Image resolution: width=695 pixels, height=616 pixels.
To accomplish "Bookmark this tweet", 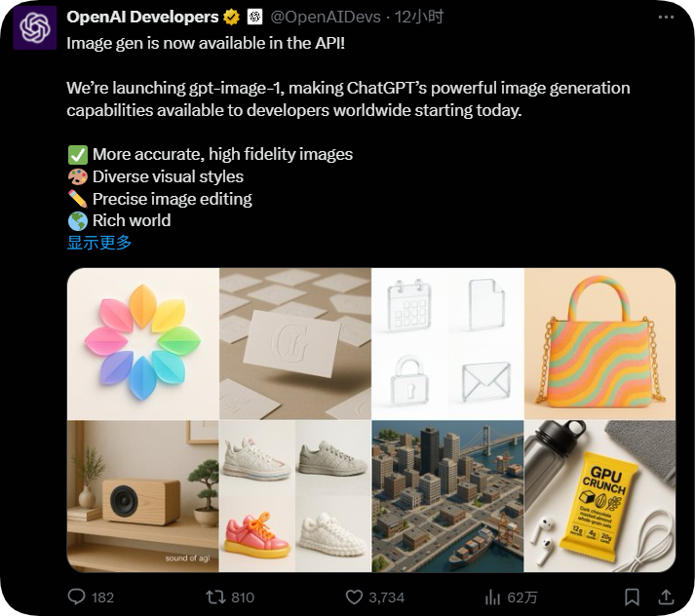I will click(x=632, y=597).
